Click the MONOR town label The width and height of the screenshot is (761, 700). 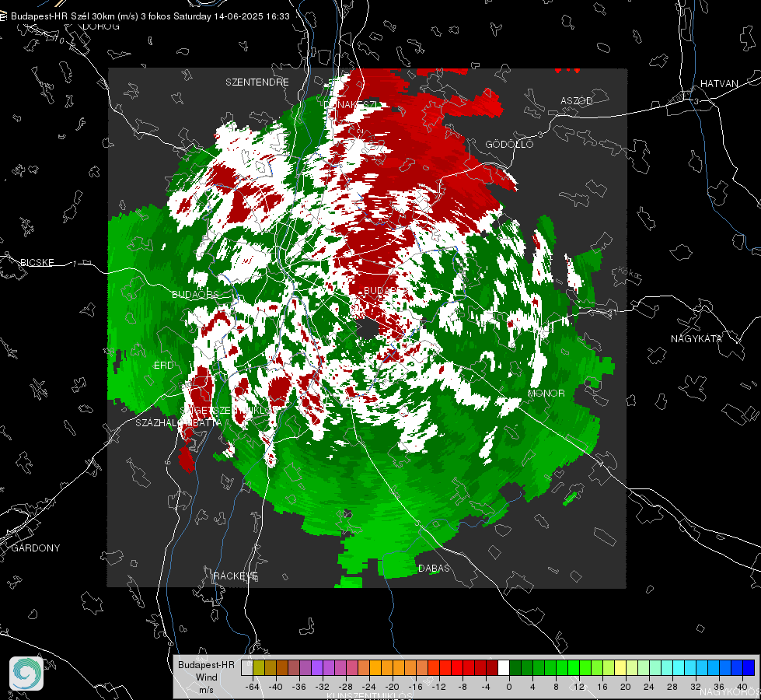546,393
